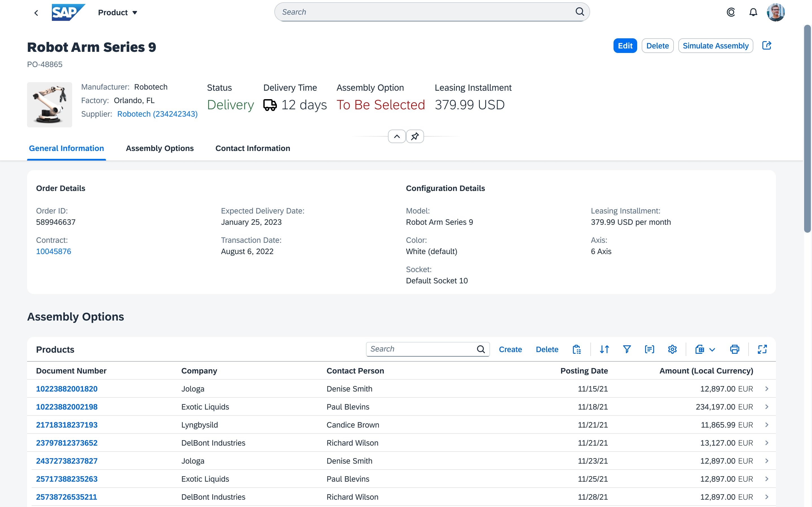Open the Assembly Options tab
The width and height of the screenshot is (812, 507).
pyautogui.click(x=160, y=148)
